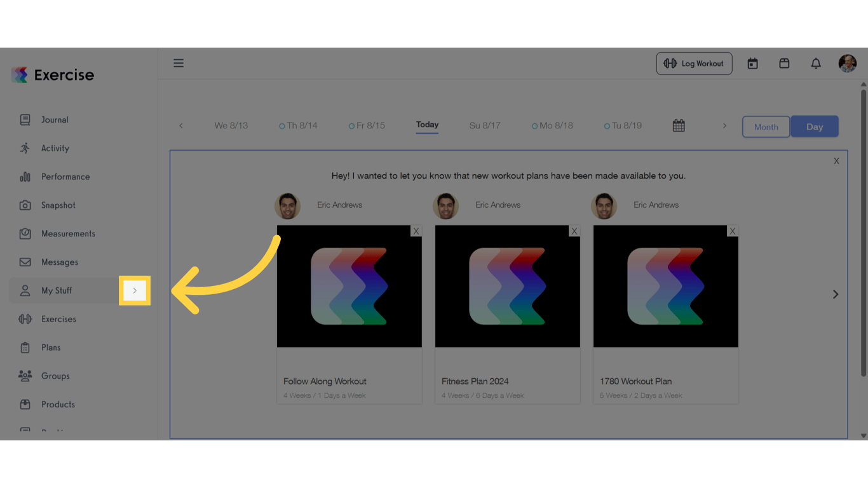Open the Performance section
Image resolution: width=868 pixels, height=488 pixels.
click(x=65, y=176)
